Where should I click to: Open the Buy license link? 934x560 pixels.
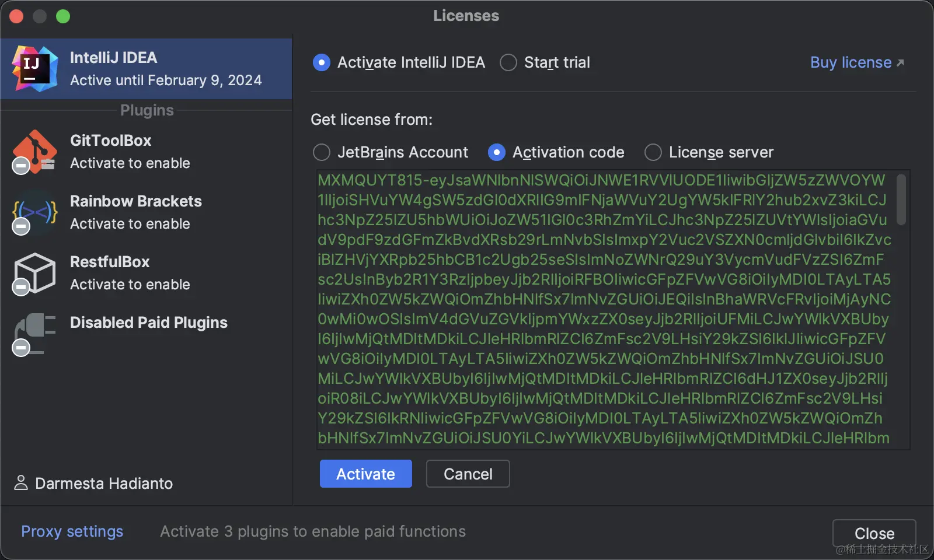click(851, 62)
